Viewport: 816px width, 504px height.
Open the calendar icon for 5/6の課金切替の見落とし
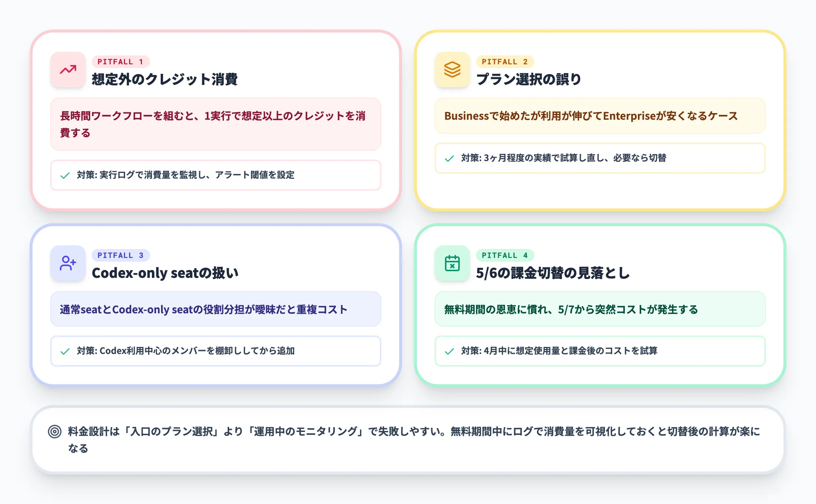[452, 263]
